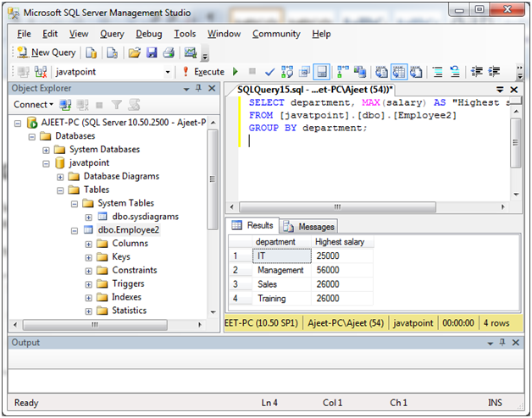The width and height of the screenshot is (532, 418).
Task: Expand the Database Diagrams node
Action: pyautogui.click(x=60, y=177)
